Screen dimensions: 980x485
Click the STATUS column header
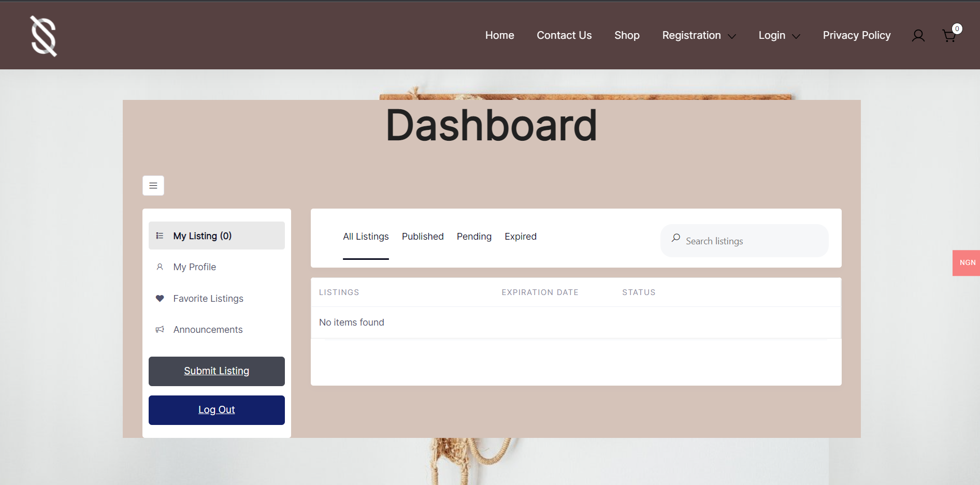pos(639,292)
